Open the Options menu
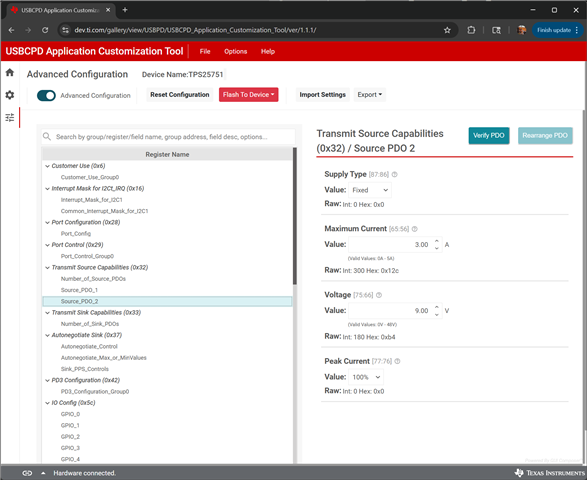 (235, 51)
